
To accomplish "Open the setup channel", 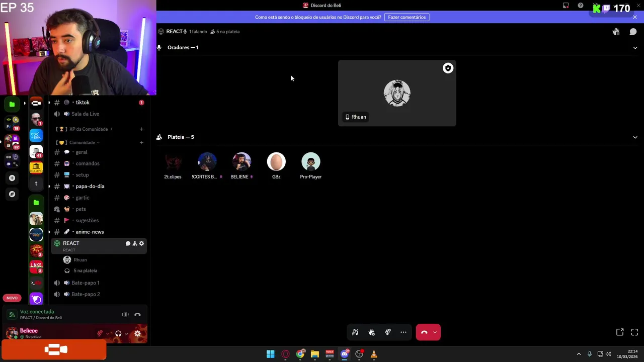I will point(99,175).
